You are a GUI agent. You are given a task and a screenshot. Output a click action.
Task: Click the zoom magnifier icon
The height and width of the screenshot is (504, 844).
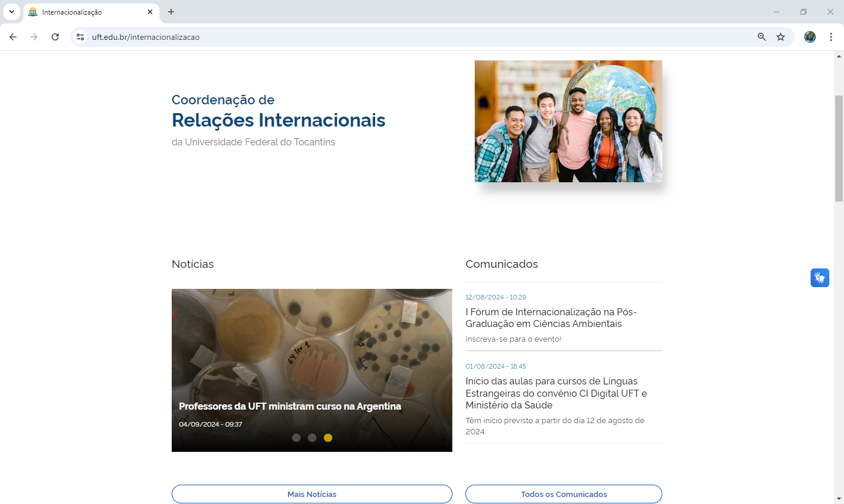[761, 37]
